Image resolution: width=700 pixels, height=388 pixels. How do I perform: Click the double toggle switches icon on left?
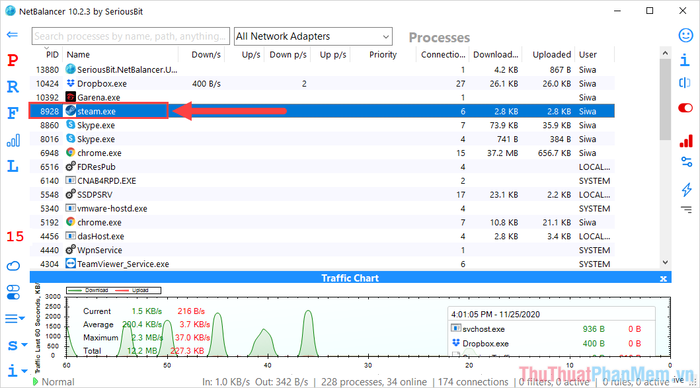(x=13, y=292)
